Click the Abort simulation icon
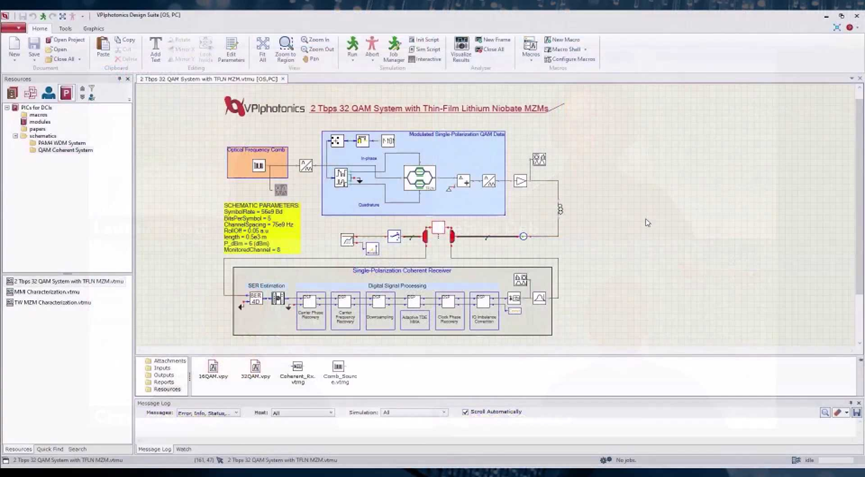The height and width of the screenshot is (477, 865). [372, 48]
